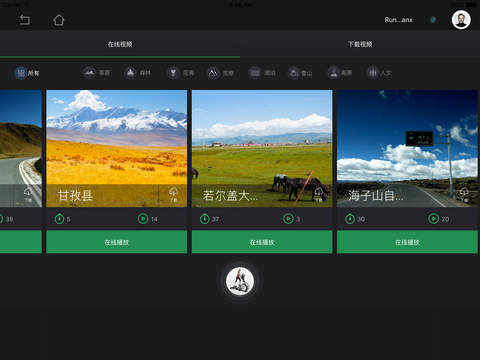Image resolution: width=480 pixels, height=360 pixels.
Task: Open the 海子山自... video thumbnail
Action: click(x=407, y=149)
